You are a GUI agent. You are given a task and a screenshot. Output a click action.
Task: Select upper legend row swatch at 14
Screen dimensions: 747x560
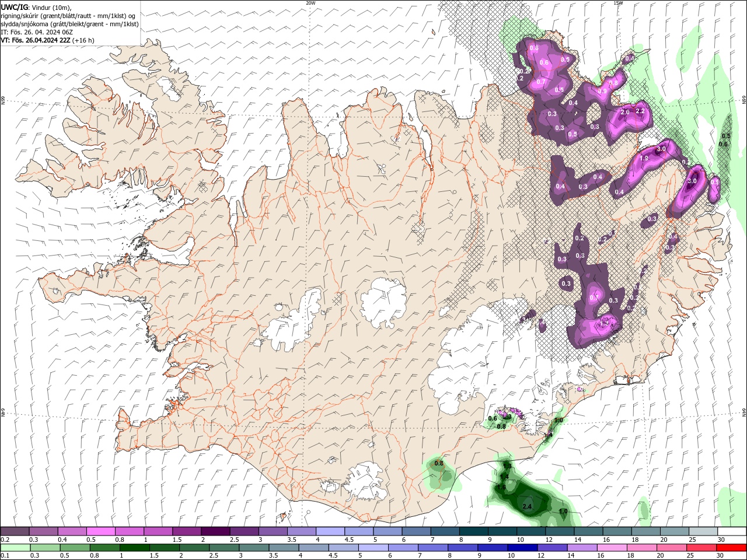click(588, 531)
